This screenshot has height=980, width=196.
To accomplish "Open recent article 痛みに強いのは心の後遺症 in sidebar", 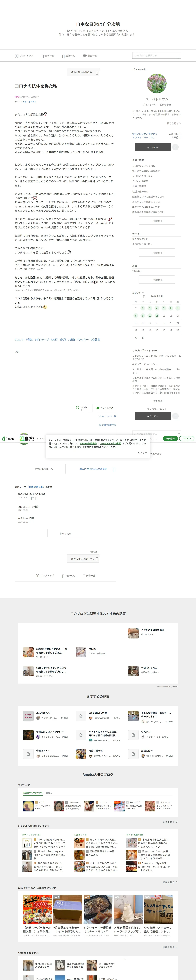I will (x=146, y=171).
